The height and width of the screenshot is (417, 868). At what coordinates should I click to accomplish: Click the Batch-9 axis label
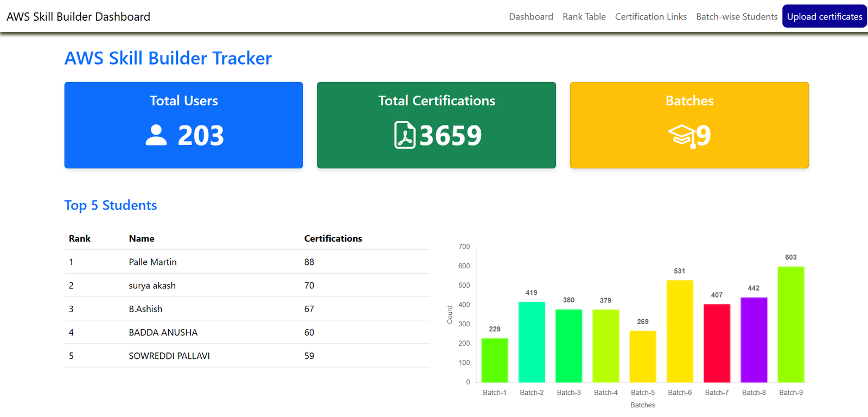click(x=791, y=393)
